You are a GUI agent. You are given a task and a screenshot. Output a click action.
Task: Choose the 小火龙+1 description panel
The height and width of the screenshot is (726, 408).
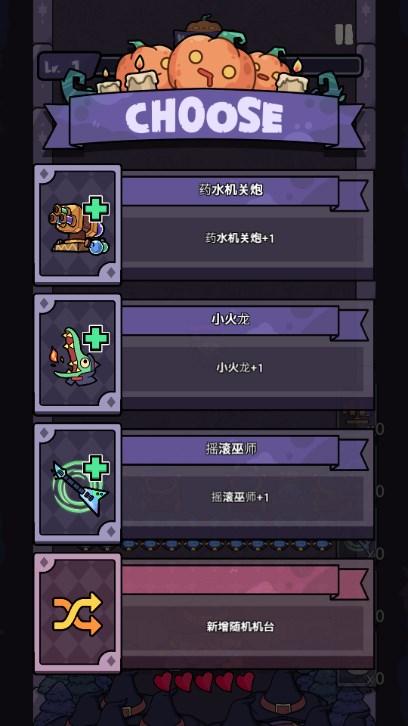coord(247,370)
